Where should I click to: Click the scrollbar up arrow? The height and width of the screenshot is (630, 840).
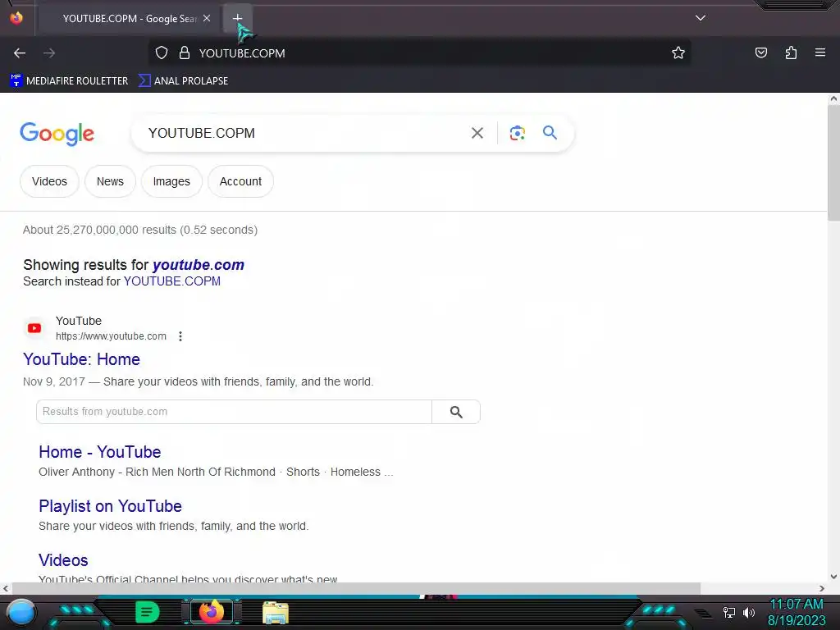833,98
